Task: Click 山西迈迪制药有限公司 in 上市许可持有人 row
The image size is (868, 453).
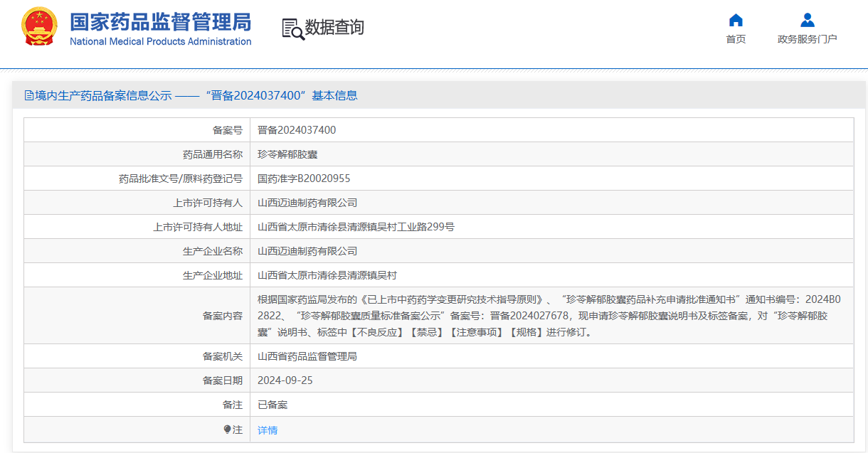Action: click(307, 203)
